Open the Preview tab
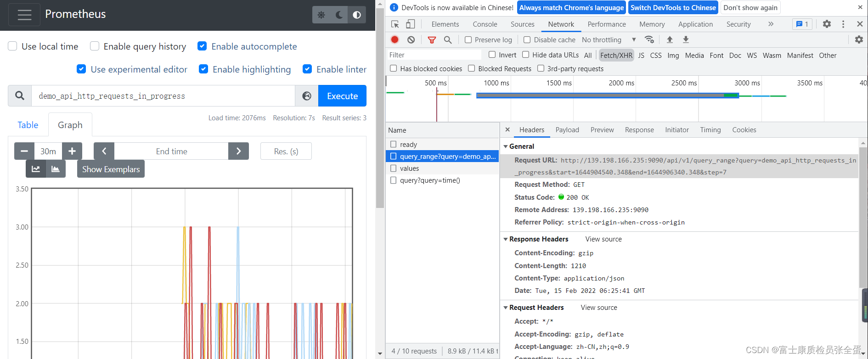The image size is (868, 359). (x=602, y=130)
